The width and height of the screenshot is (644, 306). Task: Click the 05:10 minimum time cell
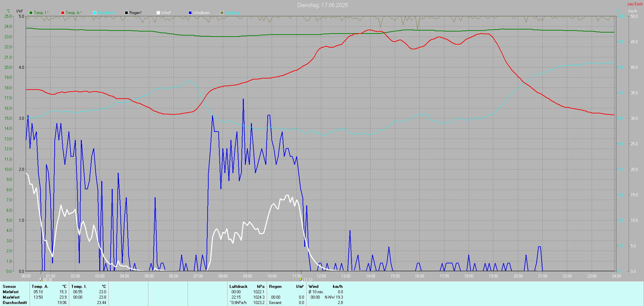38,292
